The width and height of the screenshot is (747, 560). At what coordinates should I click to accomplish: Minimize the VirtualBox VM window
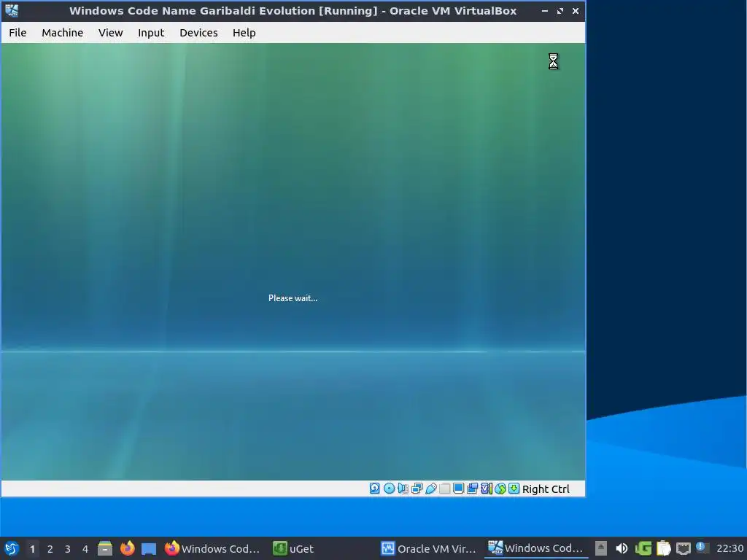[544, 11]
